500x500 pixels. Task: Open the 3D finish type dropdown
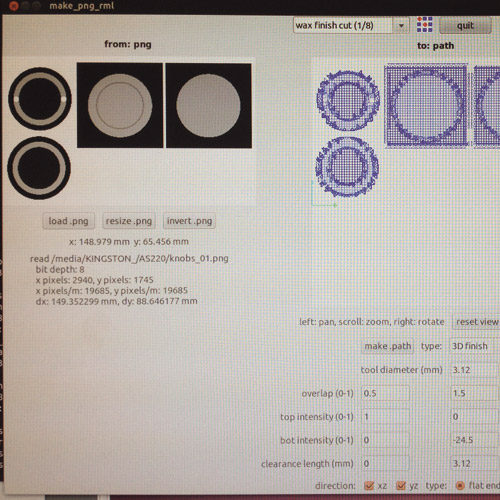(475, 346)
